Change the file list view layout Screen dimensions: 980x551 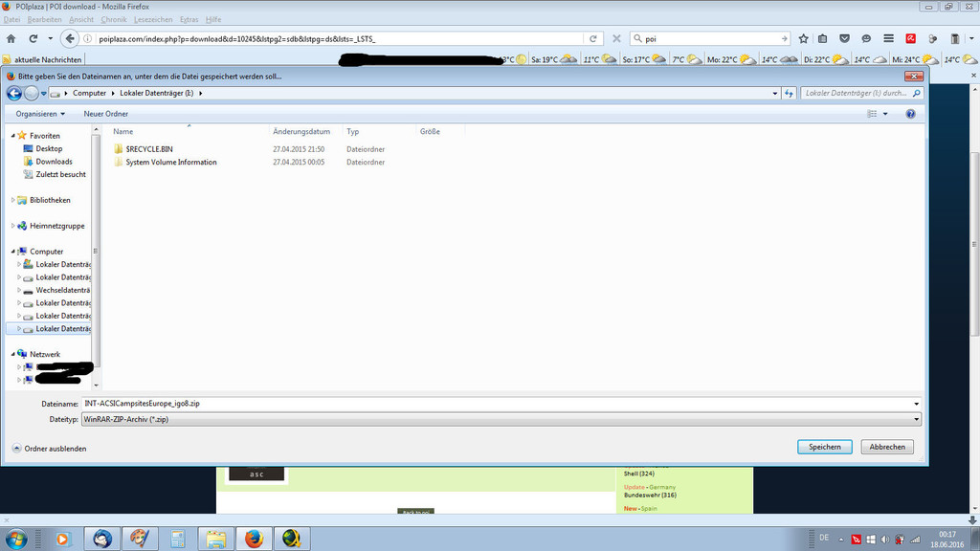872,114
